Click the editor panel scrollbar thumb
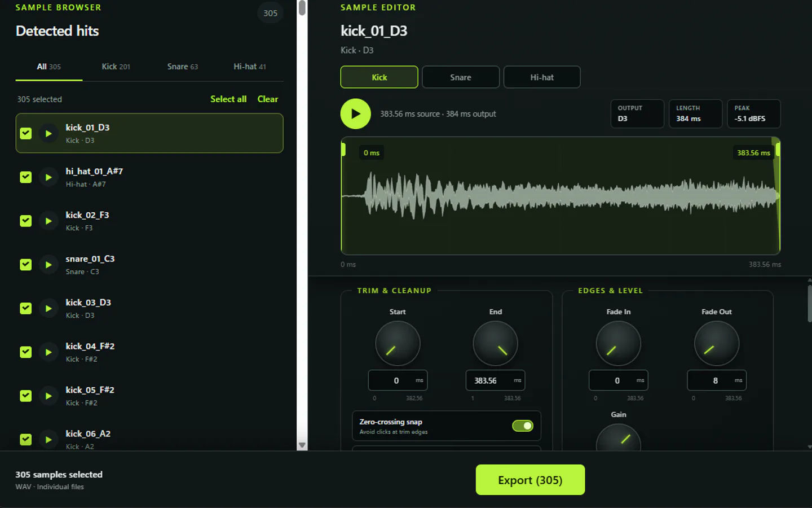 pos(810,303)
